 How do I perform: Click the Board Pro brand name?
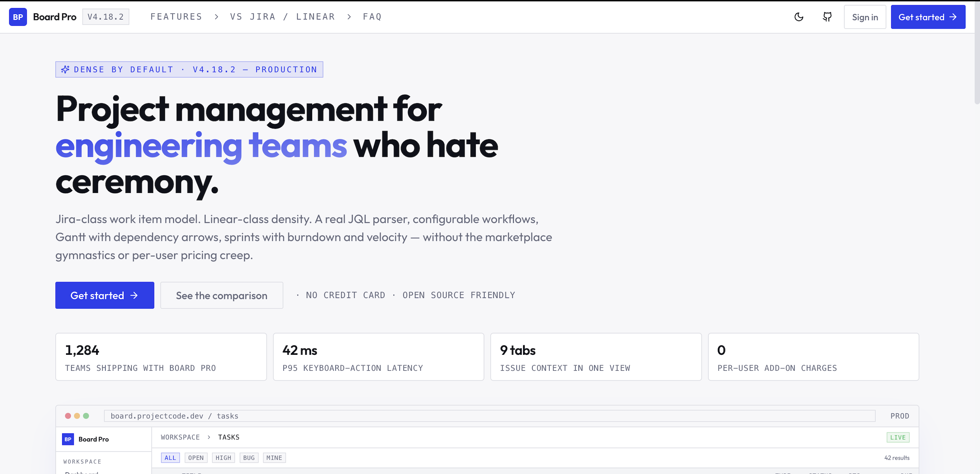(x=54, y=17)
